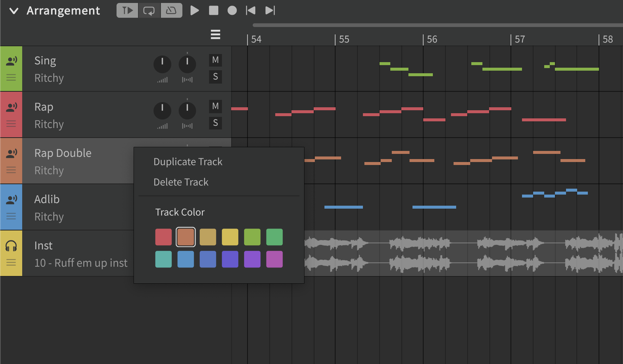Toggle the follow playhead mode button

pos(127,10)
